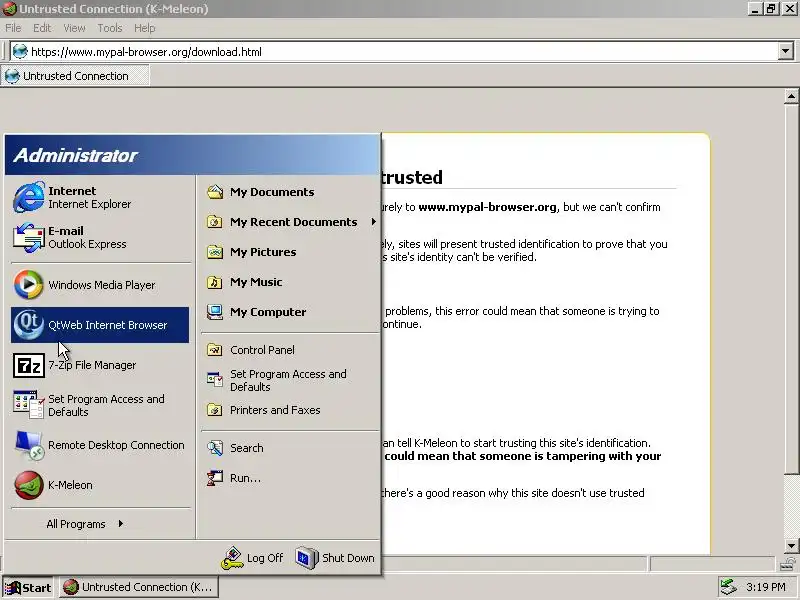
Task: Open the View menu
Action: [74, 28]
